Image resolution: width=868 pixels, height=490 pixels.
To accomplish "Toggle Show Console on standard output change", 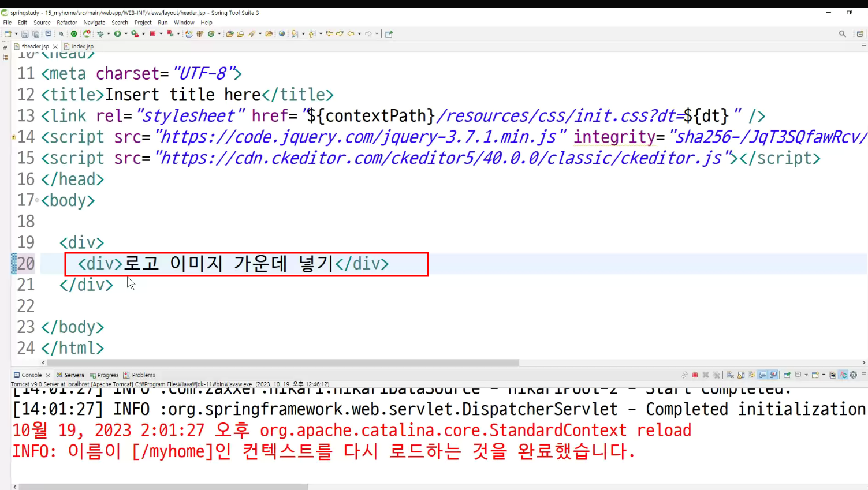I will click(x=762, y=375).
